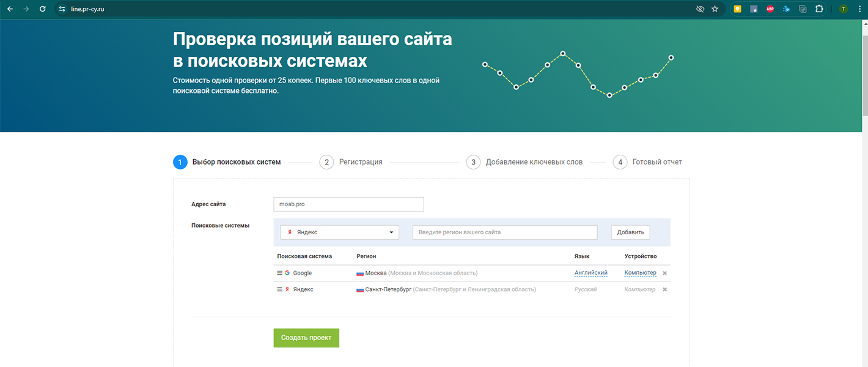Click the Добавить button

pos(631,232)
